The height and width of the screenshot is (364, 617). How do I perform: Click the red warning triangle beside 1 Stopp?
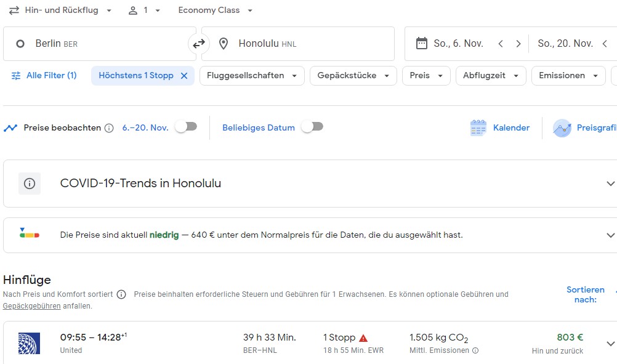[x=363, y=338]
